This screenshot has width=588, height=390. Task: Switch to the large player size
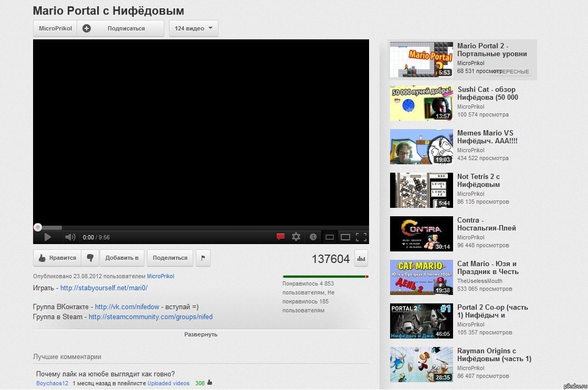345,237
